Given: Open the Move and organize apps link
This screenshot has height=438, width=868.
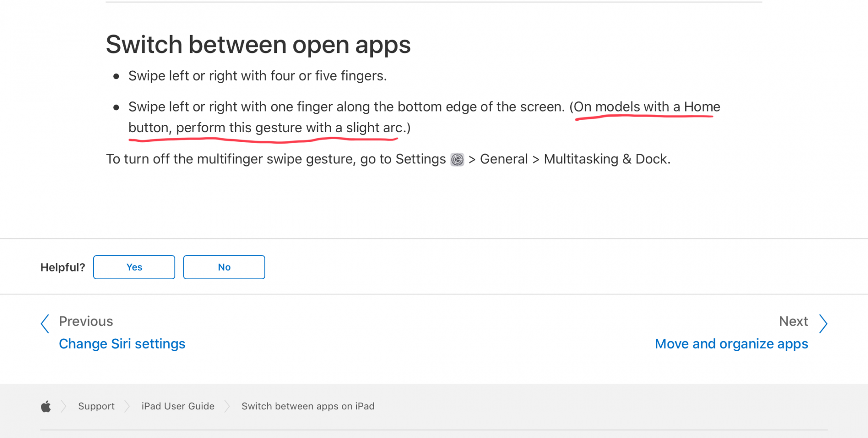Looking at the screenshot, I should coord(731,344).
